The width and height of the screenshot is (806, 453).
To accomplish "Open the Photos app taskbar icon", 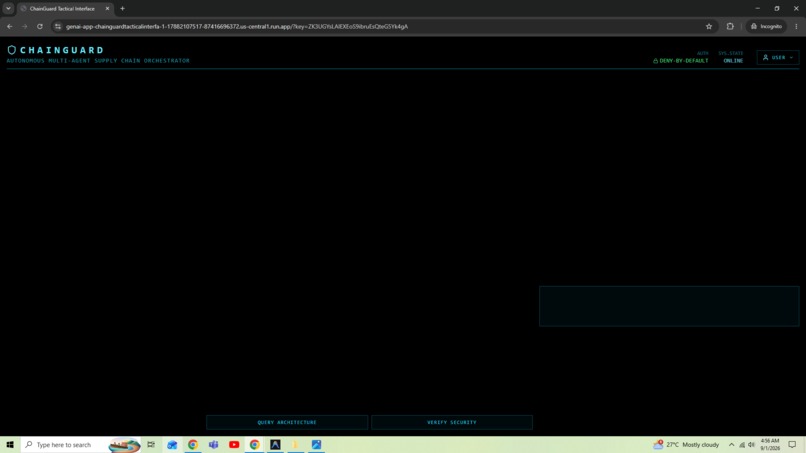I will (x=316, y=445).
